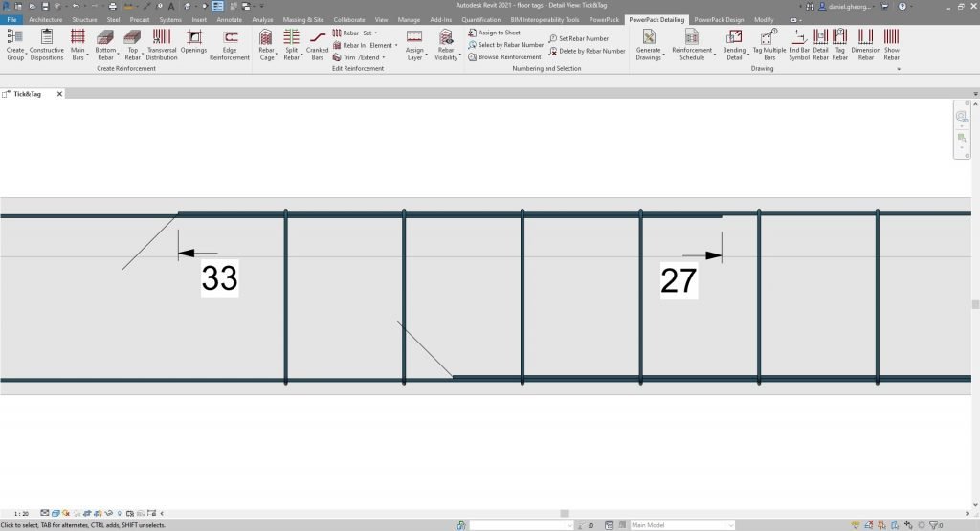
Task: Expand the Drawing panel launcher arrow
Action: click(x=899, y=69)
